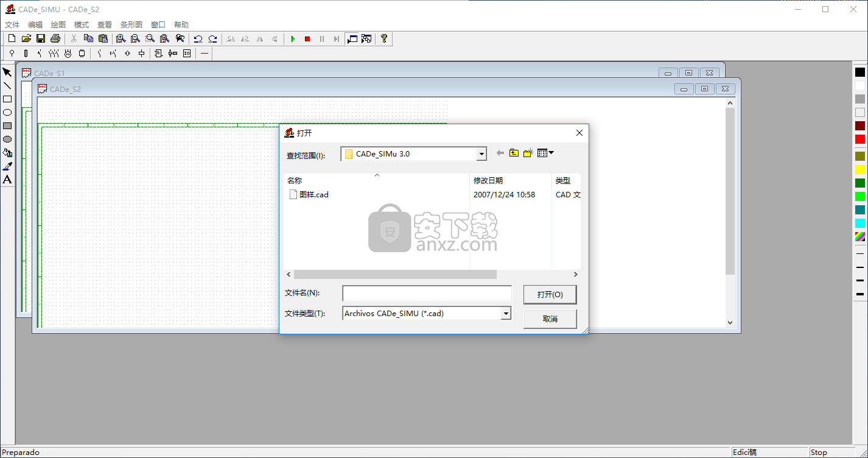Click the yellow question mark help icon

click(384, 38)
